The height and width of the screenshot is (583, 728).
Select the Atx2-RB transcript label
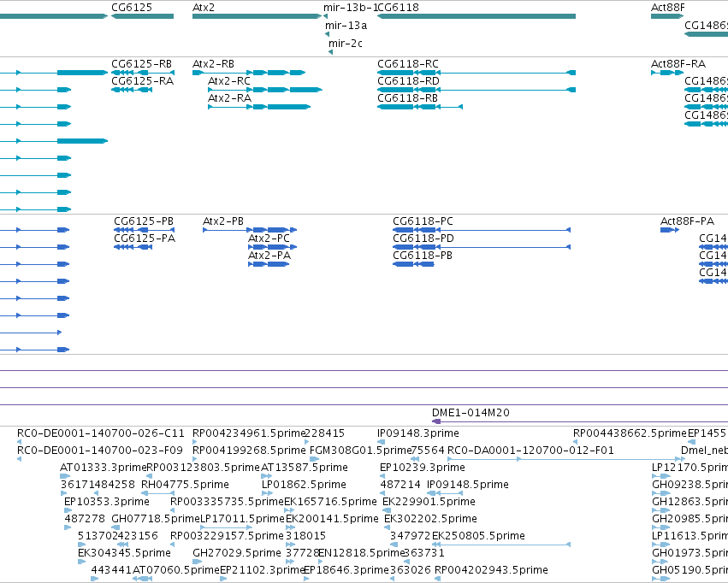pos(213,64)
